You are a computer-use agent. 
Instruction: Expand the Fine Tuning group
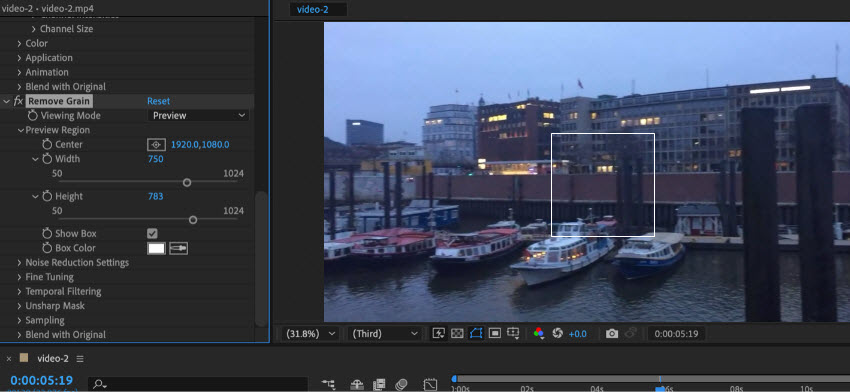pos(20,277)
